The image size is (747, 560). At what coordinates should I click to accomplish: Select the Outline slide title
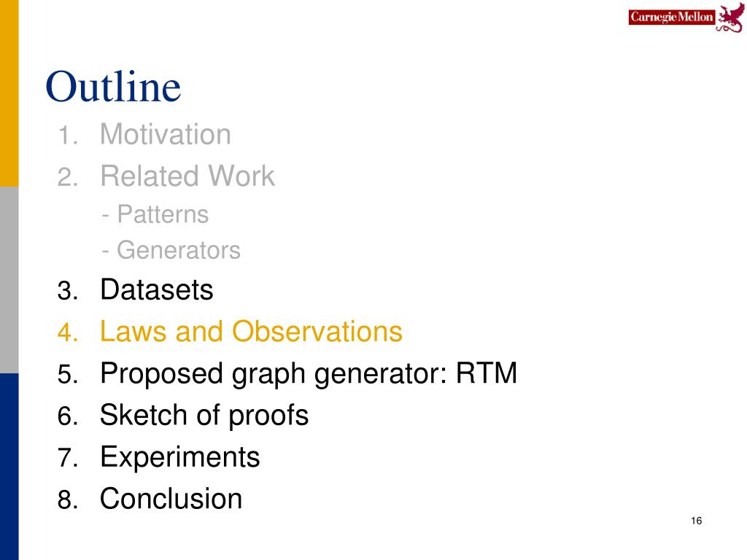pos(113,87)
